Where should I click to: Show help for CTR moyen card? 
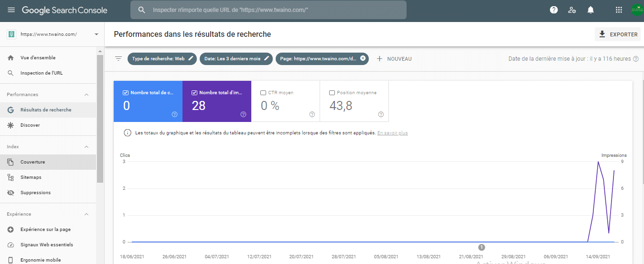click(312, 114)
